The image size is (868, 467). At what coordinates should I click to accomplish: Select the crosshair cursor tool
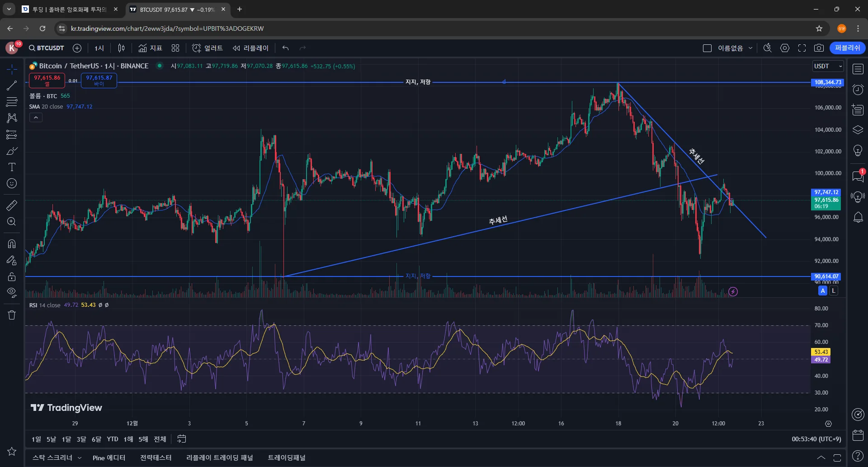click(x=12, y=69)
